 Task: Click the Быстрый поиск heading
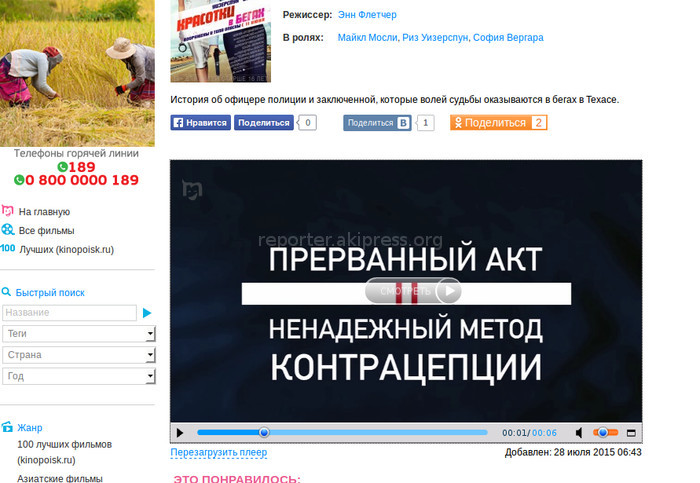50,293
